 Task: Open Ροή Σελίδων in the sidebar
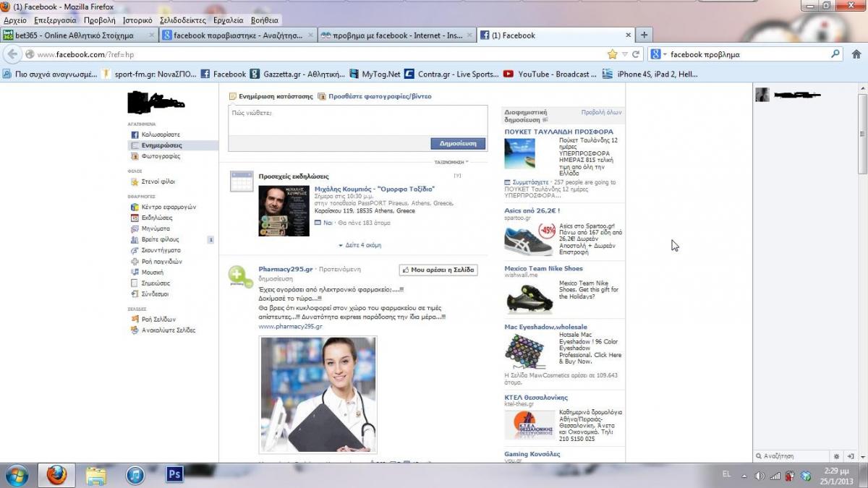click(x=158, y=319)
